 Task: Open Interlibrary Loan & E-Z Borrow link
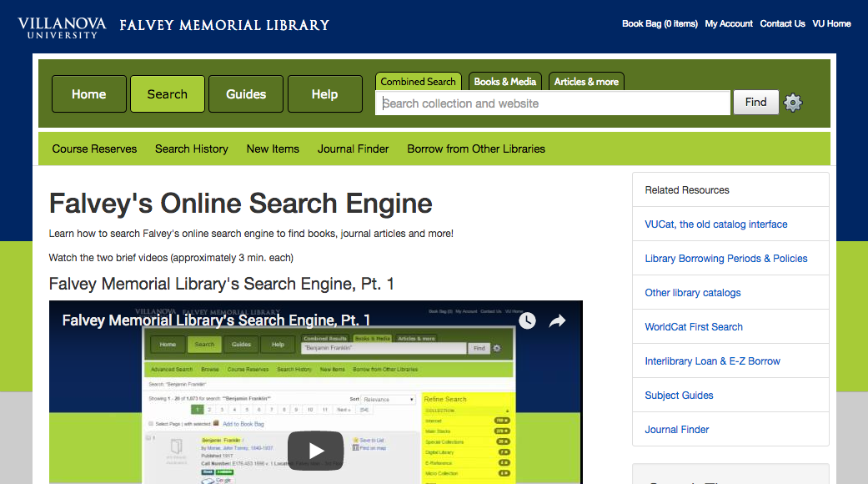point(712,361)
